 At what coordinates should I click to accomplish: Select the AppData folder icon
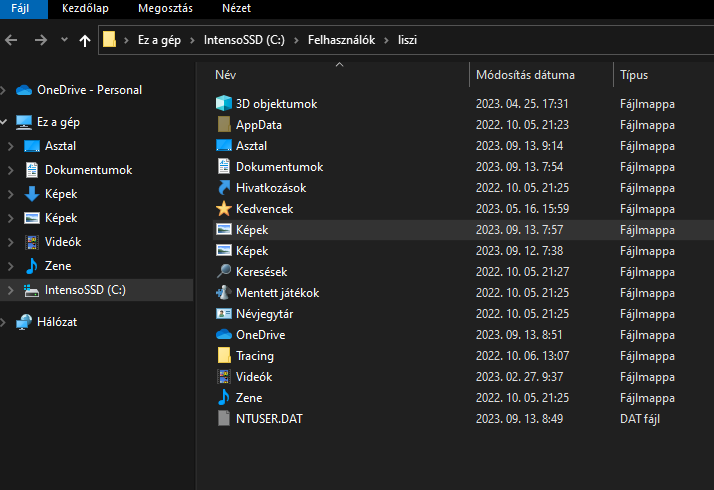pos(224,124)
